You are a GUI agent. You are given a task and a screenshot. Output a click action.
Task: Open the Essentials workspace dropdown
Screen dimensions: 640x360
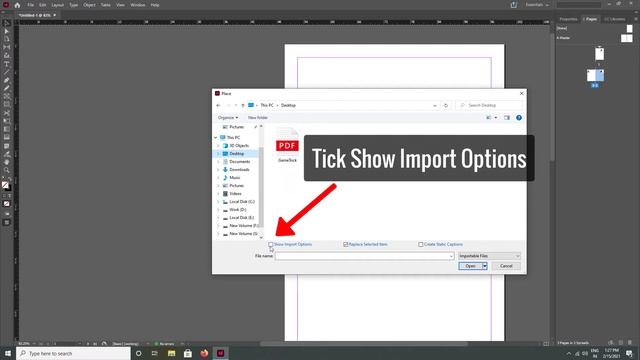point(537,5)
